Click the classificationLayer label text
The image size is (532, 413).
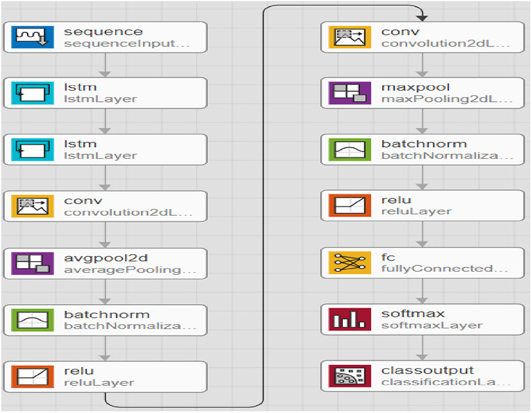(444, 382)
